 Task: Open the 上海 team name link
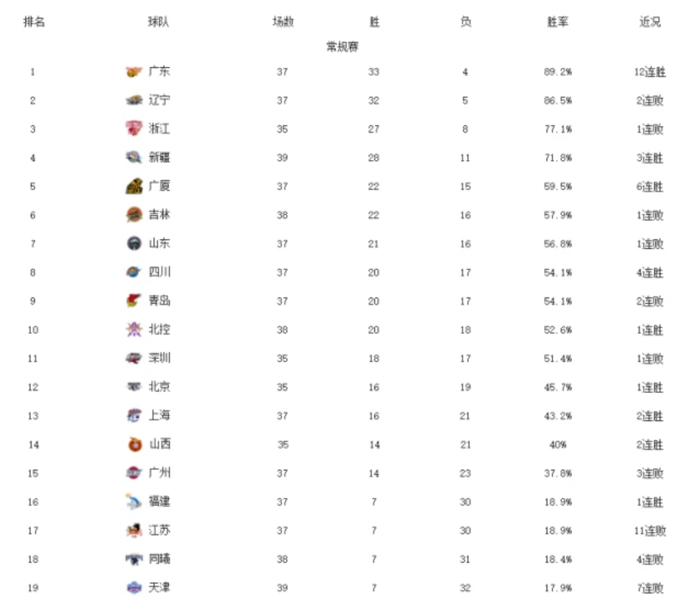159,416
